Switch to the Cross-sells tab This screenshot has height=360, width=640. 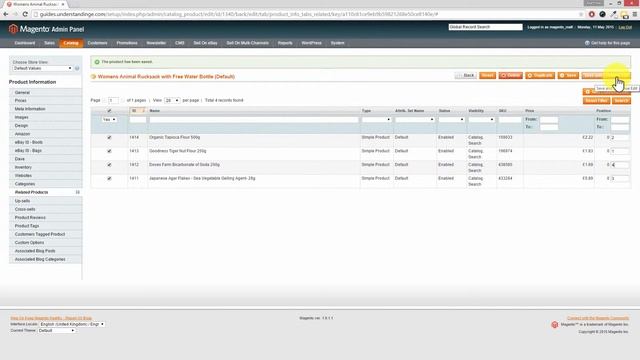click(45, 209)
